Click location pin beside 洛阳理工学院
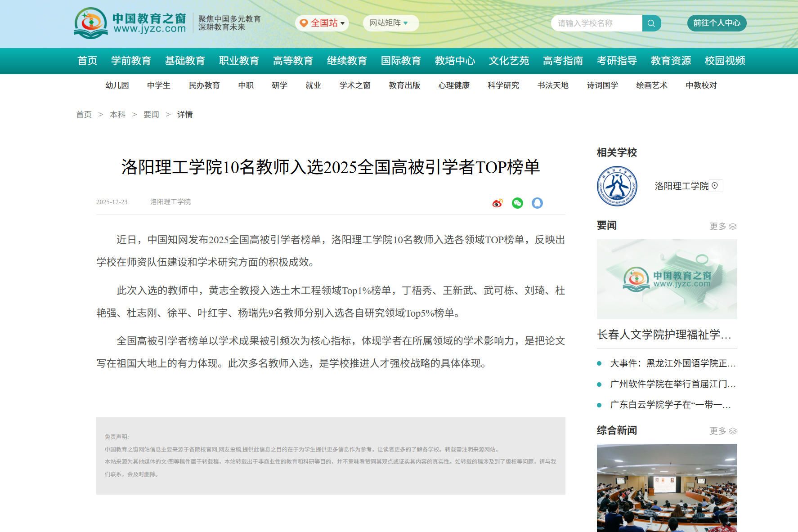Image resolution: width=798 pixels, height=532 pixels. [715, 186]
